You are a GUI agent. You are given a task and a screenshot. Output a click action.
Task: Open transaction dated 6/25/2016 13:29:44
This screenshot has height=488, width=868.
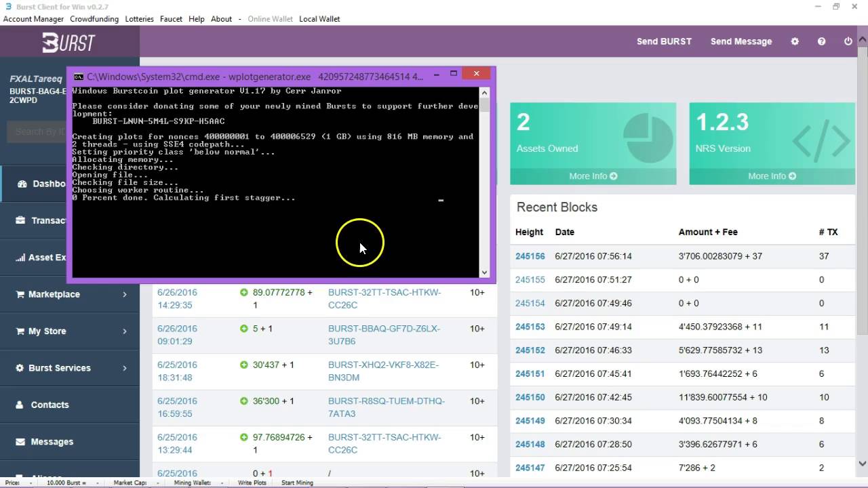click(x=177, y=443)
